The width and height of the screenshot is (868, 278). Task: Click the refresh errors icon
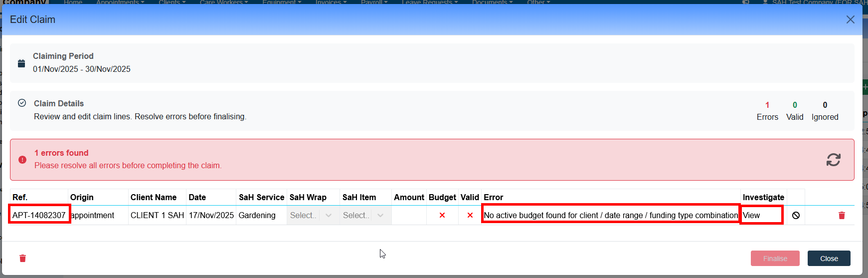pyautogui.click(x=833, y=160)
